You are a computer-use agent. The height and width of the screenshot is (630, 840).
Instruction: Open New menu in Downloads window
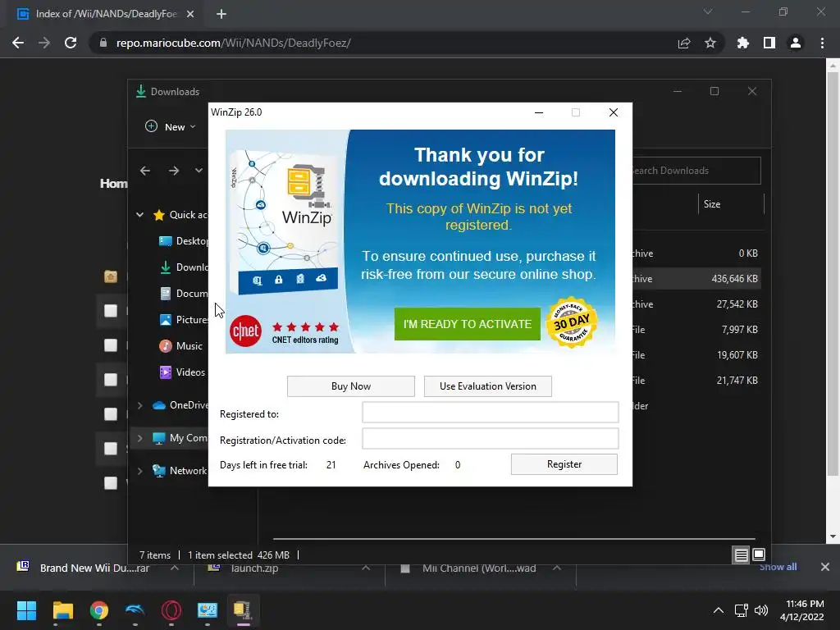point(171,127)
